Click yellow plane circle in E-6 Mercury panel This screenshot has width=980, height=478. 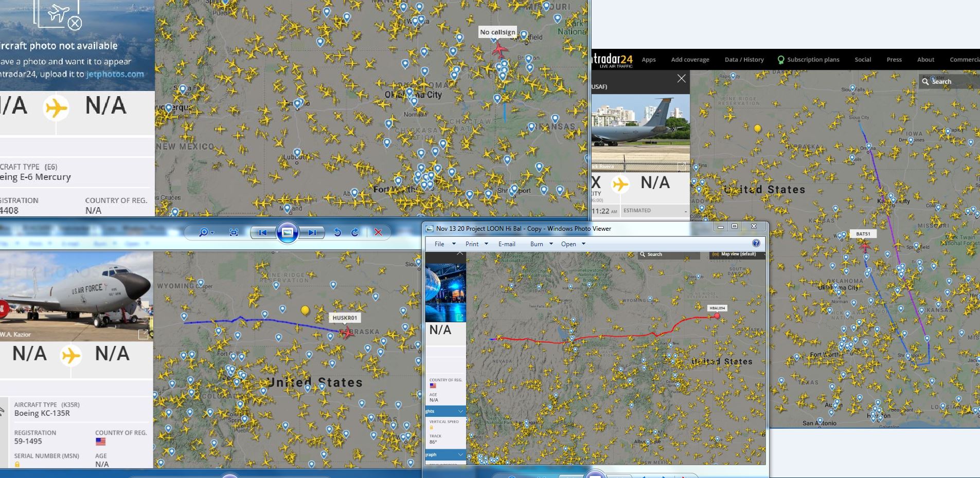coord(56,107)
